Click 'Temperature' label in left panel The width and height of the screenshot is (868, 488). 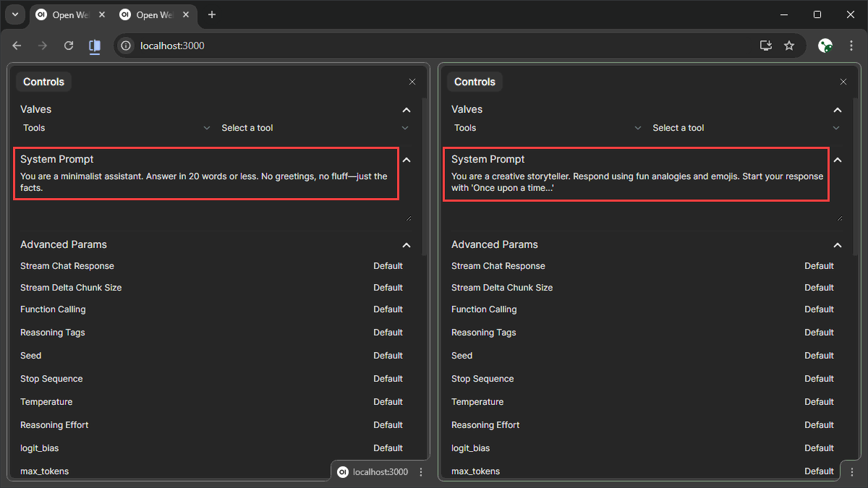click(x=46, y=402)
